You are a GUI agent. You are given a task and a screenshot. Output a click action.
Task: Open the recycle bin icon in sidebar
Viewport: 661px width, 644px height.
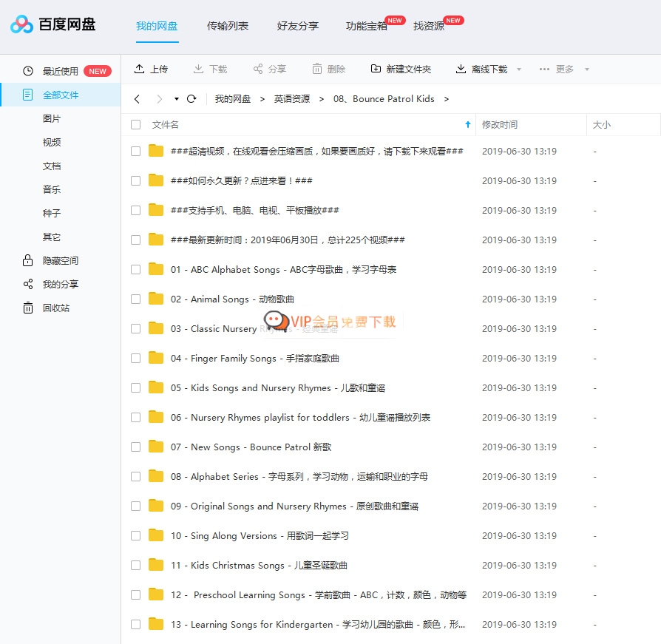[x=28, y=308]
